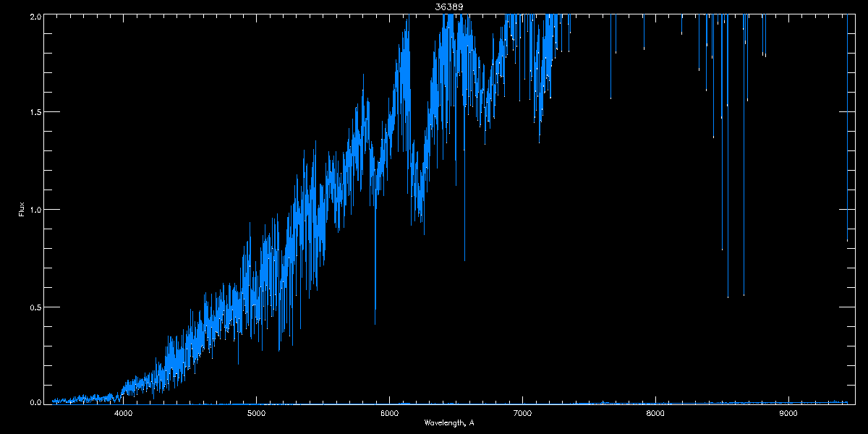This screenshot has width=868, height=434.
Task: Select the 9000 wavelength tick label
Action: tap(788, 414)
